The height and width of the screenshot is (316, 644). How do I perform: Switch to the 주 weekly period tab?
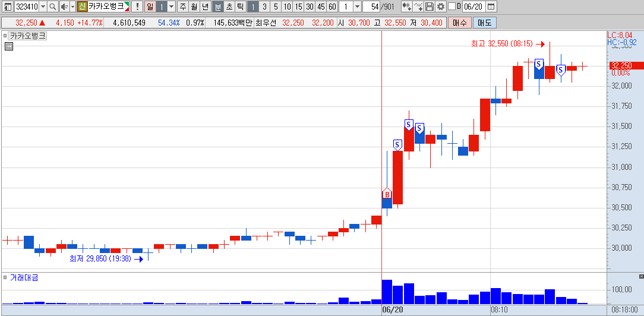point(182,7)
